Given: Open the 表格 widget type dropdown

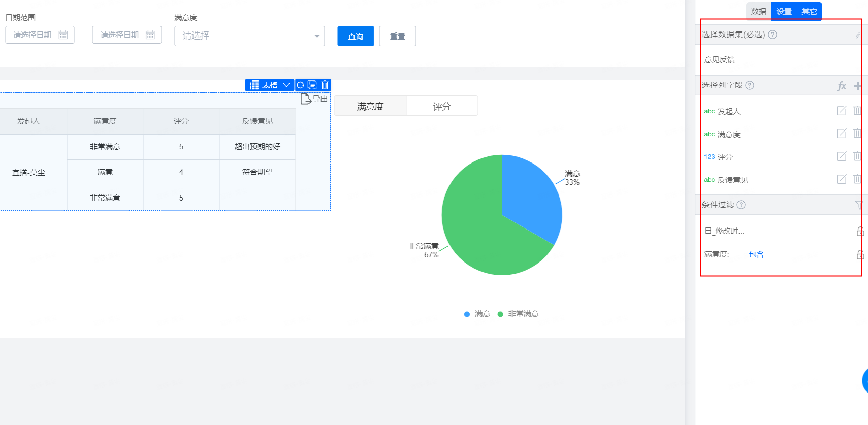Looking at the screenshot, I should pos(270,85).
